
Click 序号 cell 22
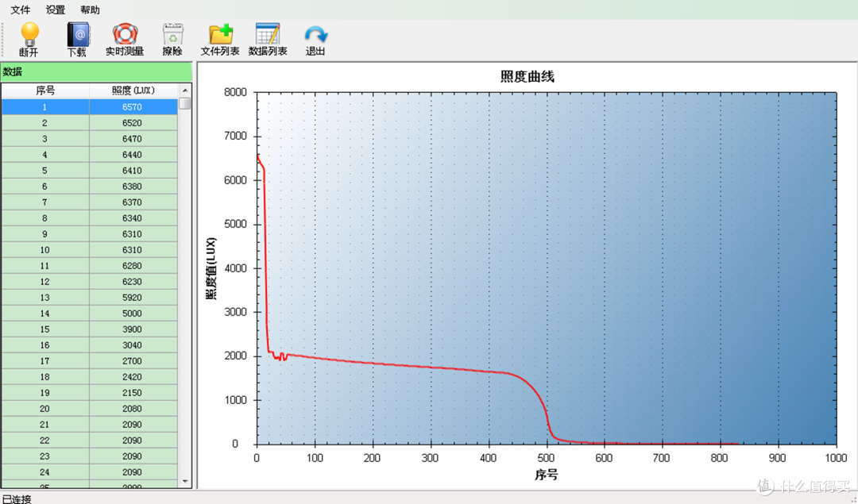(44, 440)
